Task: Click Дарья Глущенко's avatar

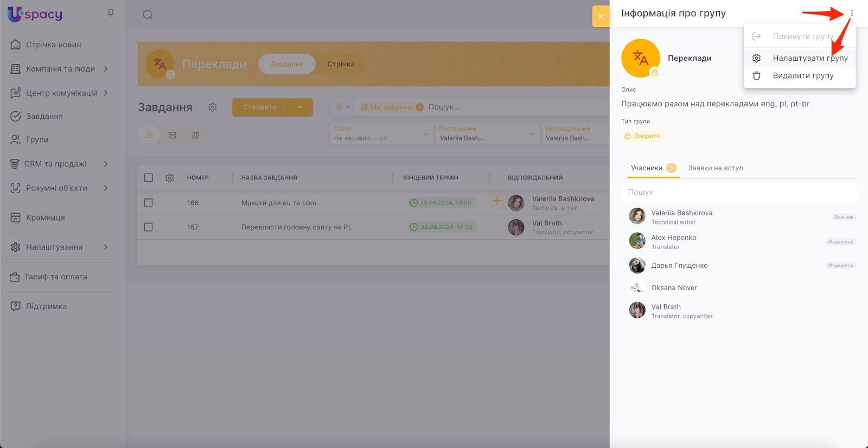Action: pos(637,265)
